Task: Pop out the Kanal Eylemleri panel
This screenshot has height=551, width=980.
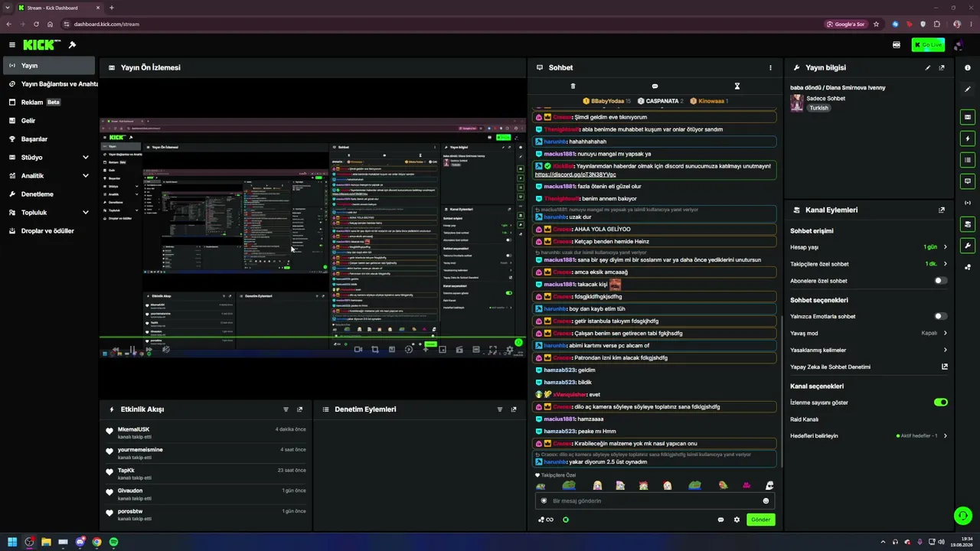Action: [942, 210]
